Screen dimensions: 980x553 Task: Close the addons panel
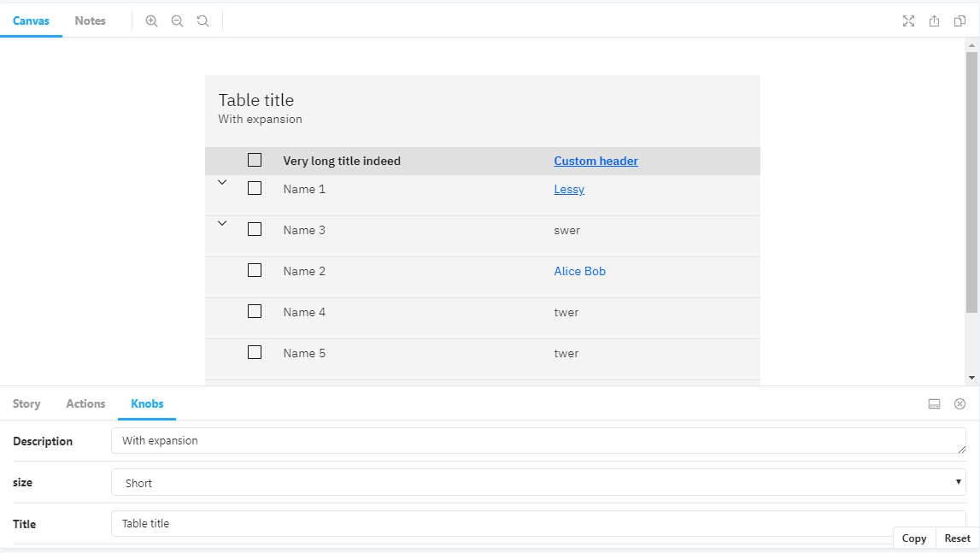tap(959, 403)
